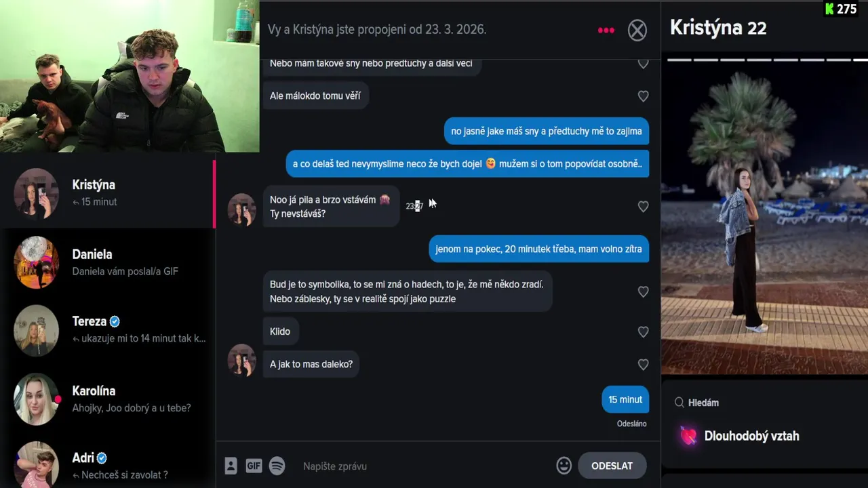
Task: Heart the "Noo já pila a brzo vstávám" message
Action: pos(643,207)
